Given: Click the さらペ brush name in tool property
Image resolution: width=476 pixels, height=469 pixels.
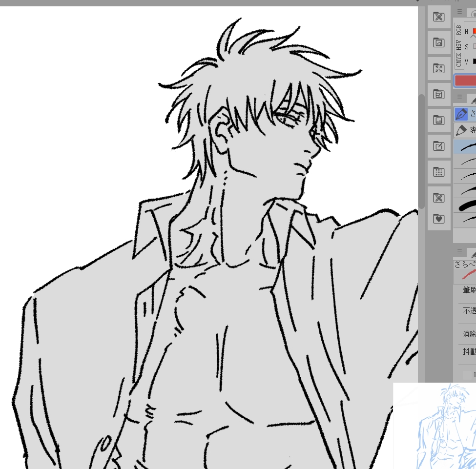Looking at the screenshot, I should [465, 264].
